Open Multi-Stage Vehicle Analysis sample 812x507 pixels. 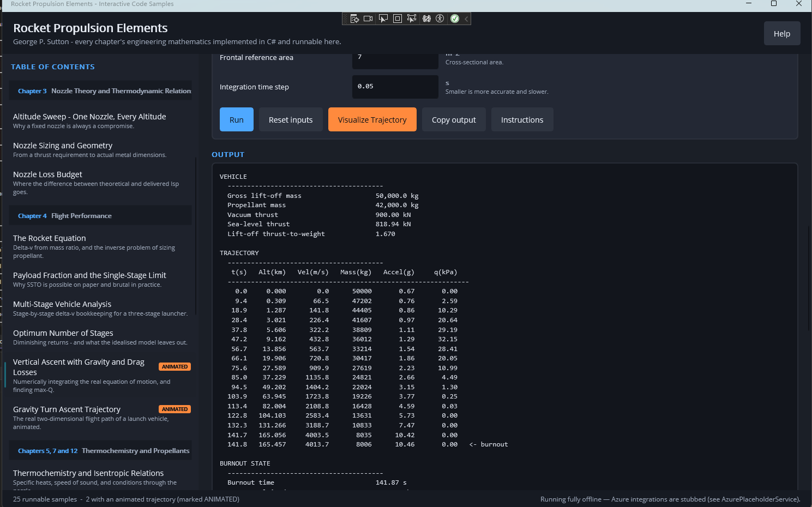pyautogui.click(x=100, y=309)
